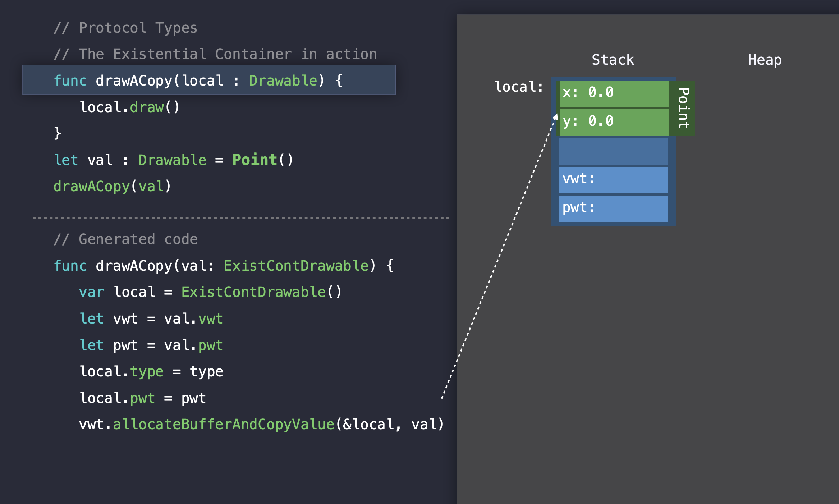
Task: Click the 'pwt:' stack cell
Action: point(613,208)
